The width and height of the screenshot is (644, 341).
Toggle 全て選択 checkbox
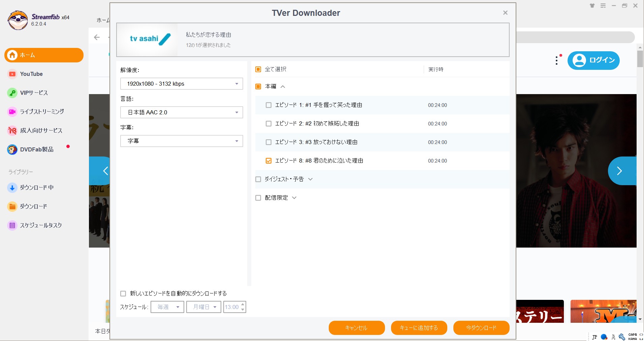tap(258, 69)
